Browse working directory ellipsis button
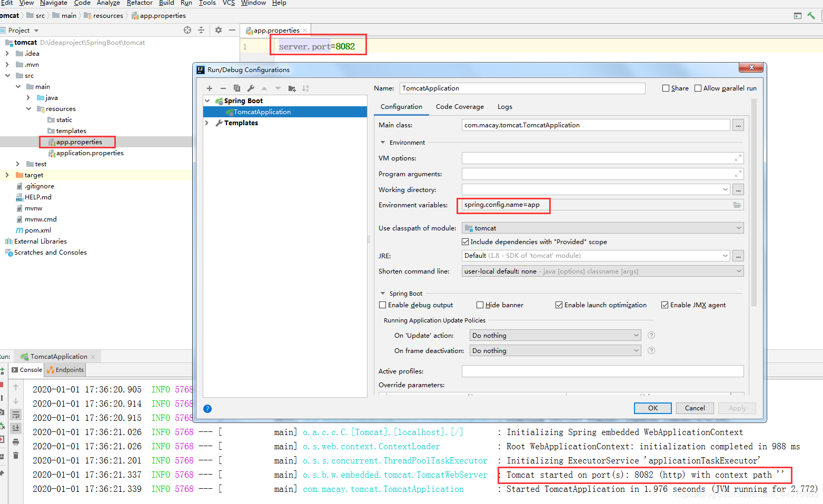 pyautogui.click(x=738, y=189)
